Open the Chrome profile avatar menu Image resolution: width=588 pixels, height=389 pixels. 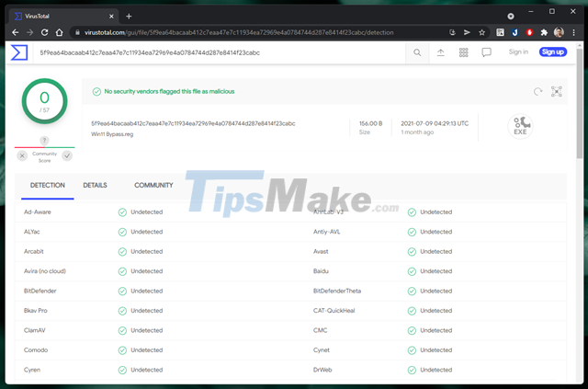[x=559, y=31]
